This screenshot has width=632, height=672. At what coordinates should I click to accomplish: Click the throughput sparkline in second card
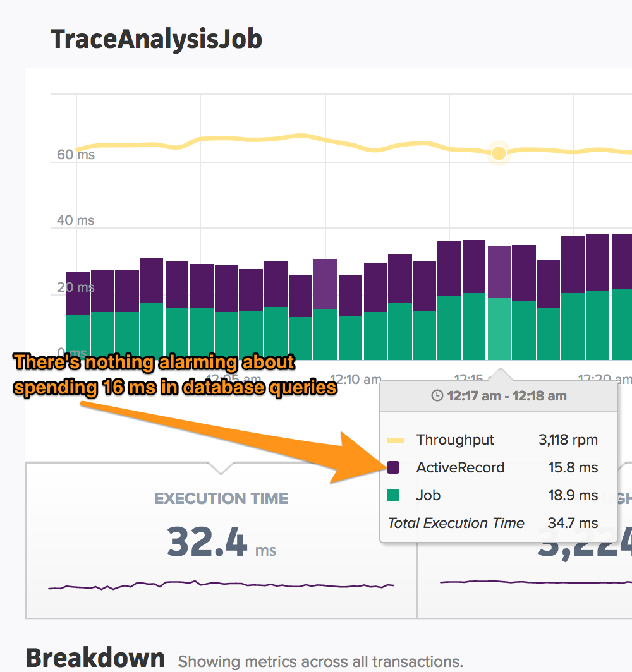pos(536,582)
